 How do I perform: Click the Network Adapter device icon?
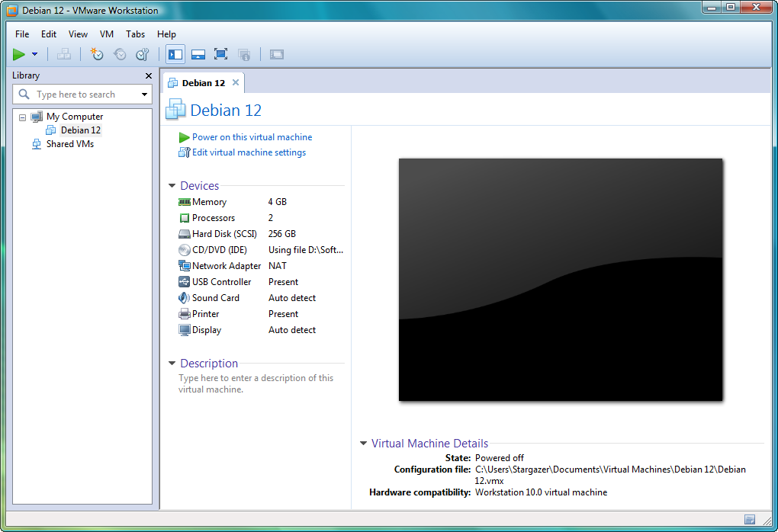pyautogui.click(x=185, y=266)
